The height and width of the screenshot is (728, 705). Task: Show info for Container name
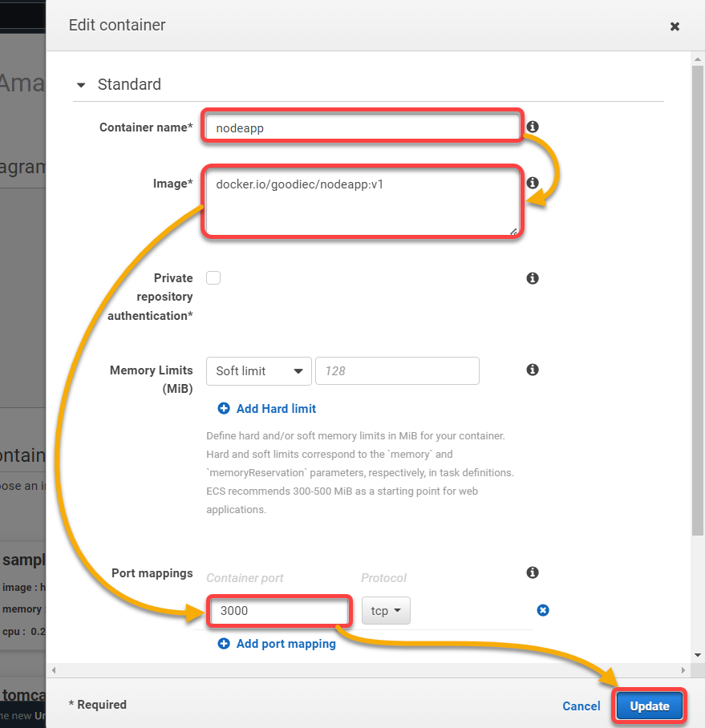point(533,127)
